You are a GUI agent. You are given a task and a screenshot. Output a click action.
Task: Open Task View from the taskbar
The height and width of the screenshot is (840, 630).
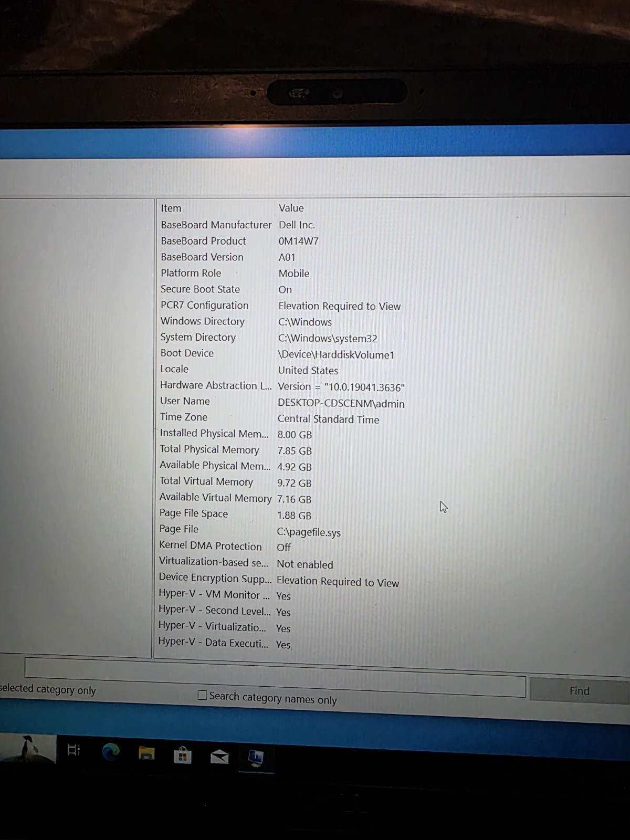tap(74, 750)
